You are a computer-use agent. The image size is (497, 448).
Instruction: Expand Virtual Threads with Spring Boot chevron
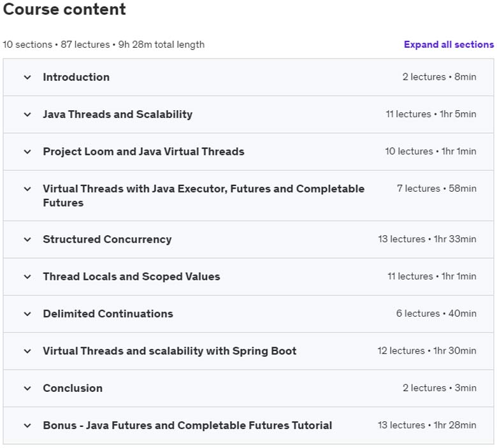click(27, 351)
